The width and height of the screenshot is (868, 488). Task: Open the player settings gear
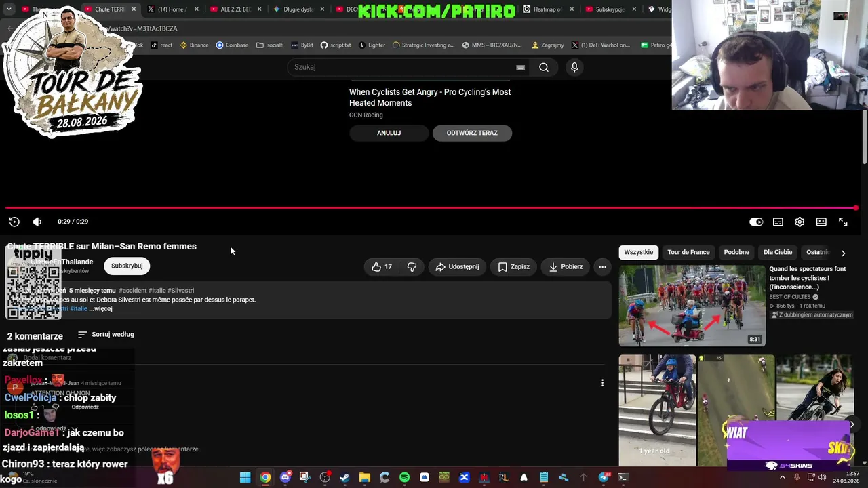[x=800, y=222]
